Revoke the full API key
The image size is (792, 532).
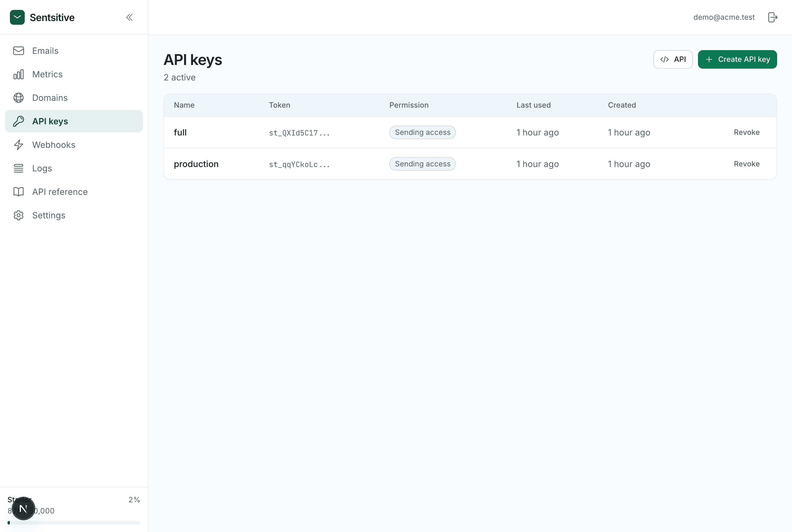click(x=747, y=132)
